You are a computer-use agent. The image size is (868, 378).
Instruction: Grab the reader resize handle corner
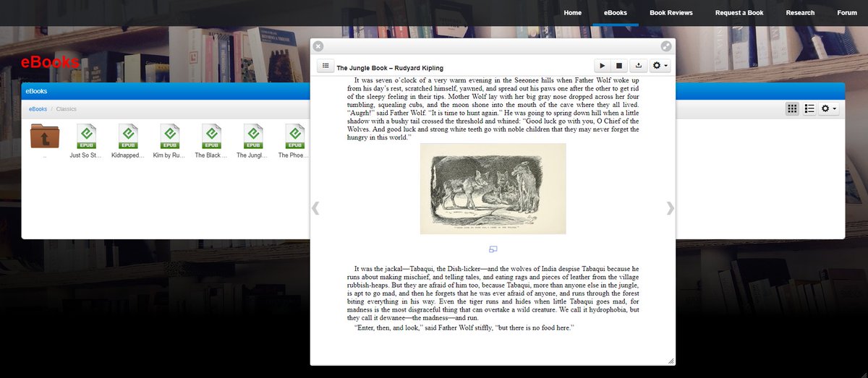pyautogui.click(x=671, y=361)
